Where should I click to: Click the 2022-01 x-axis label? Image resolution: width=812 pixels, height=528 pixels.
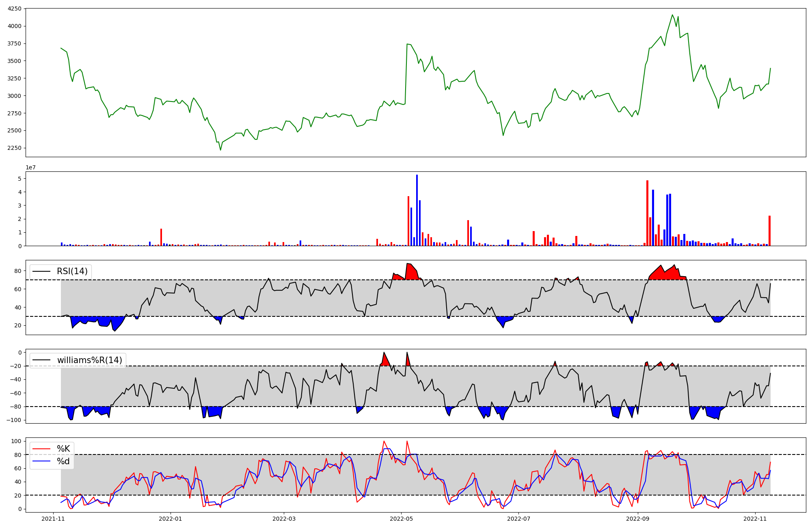point(171,519)
